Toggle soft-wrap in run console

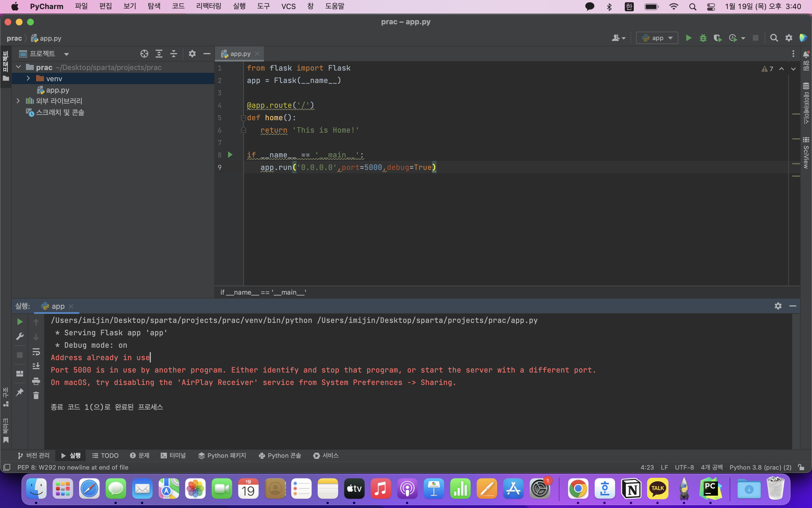(x=36, y=352)
